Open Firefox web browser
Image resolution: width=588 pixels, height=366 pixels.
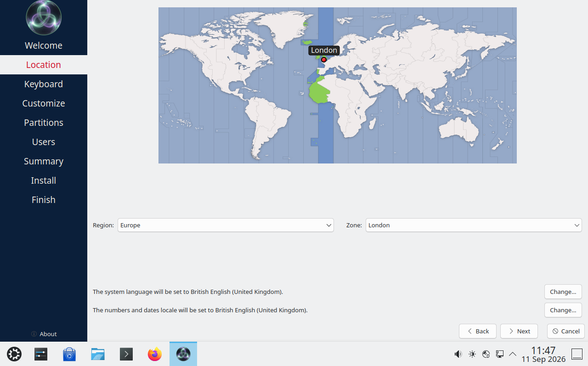pos(155,354)
